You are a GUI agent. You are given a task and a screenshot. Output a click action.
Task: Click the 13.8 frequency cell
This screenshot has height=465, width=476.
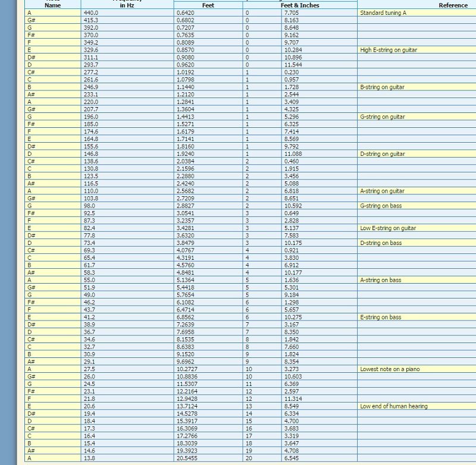tap(127, 458)
